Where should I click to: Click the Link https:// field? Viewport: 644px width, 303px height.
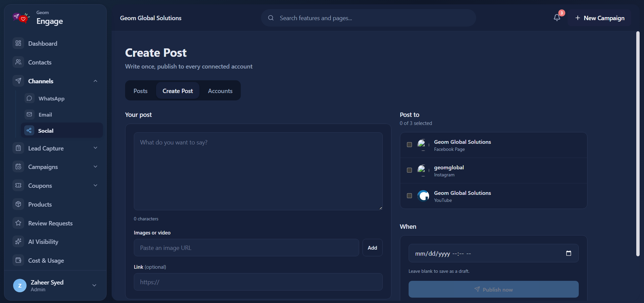[258, 282]
